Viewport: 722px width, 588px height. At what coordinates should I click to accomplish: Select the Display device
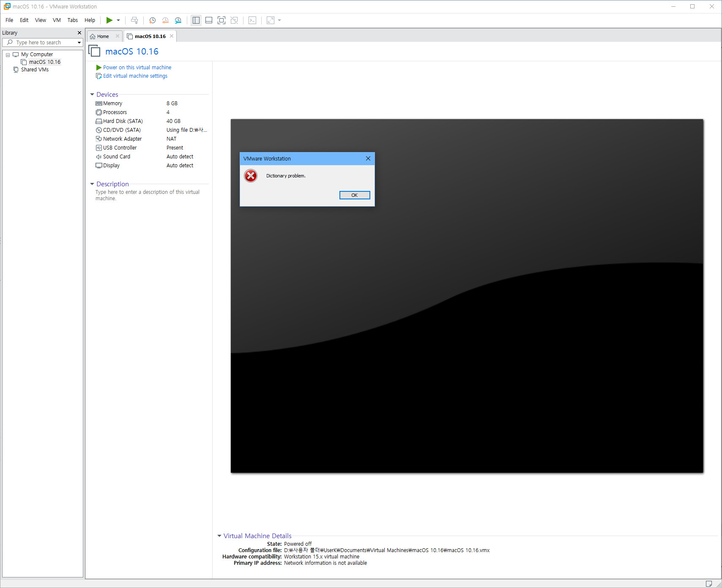tap(152, 166)
